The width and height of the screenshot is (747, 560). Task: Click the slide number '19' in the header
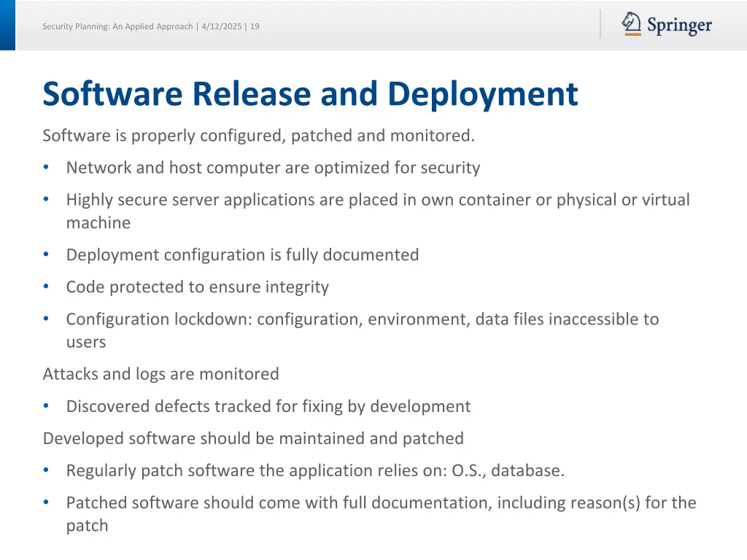255,27
